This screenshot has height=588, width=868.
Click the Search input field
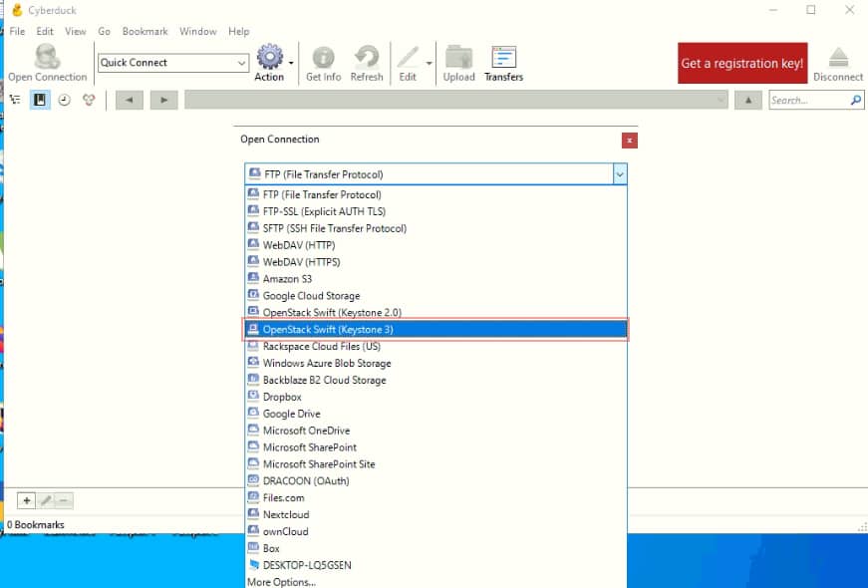coord(807,100)
